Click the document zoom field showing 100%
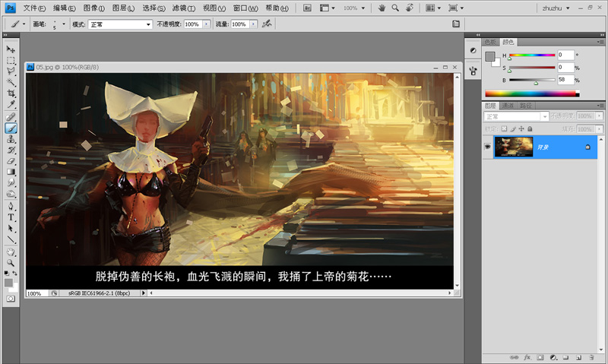The height and width of the screenshot is (364, 608). (x=36, y=293)
